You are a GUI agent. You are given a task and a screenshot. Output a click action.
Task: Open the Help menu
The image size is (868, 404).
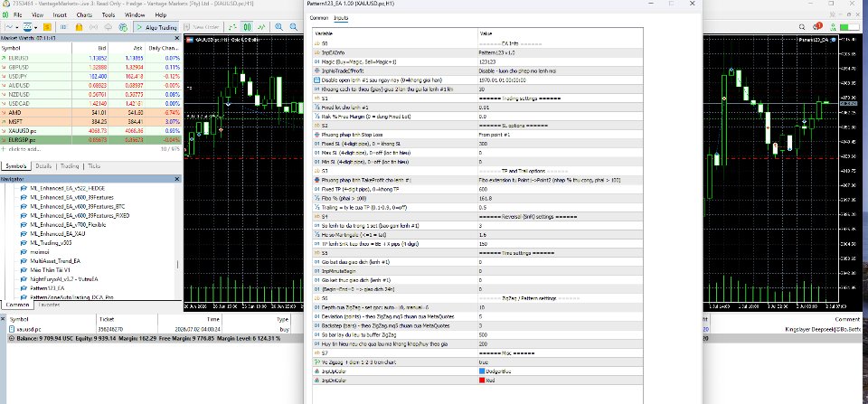pos(161,15)
